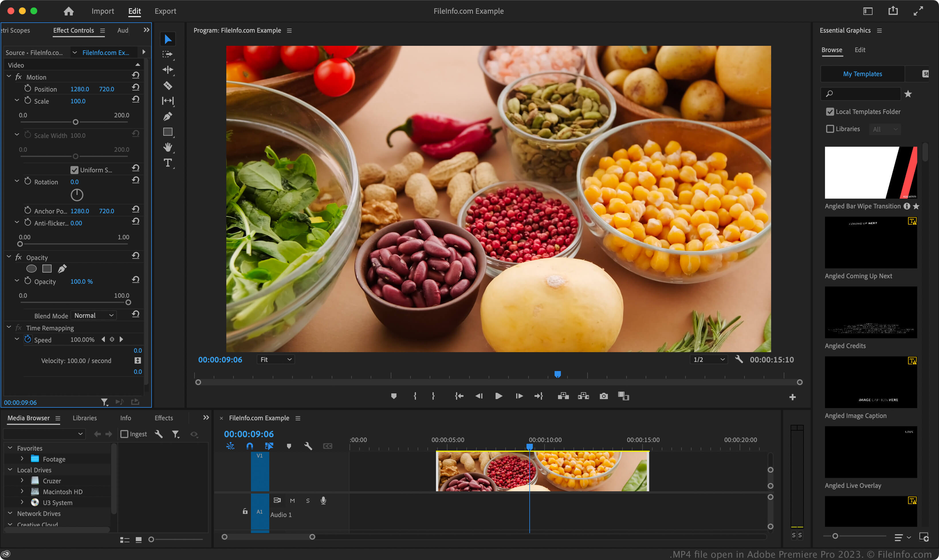Viewport: 939px width, 560px height.
Task: Select the Pen tool
Action: click(168, 116)
